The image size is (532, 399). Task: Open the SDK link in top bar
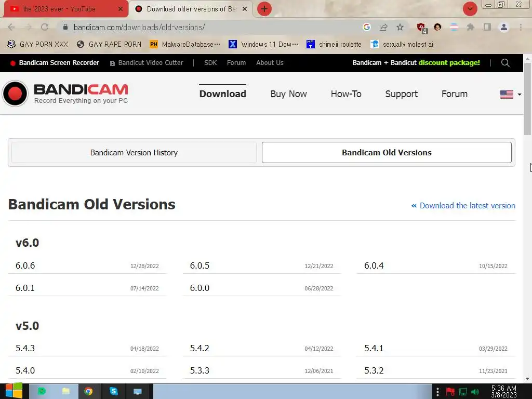pos(210,63)
